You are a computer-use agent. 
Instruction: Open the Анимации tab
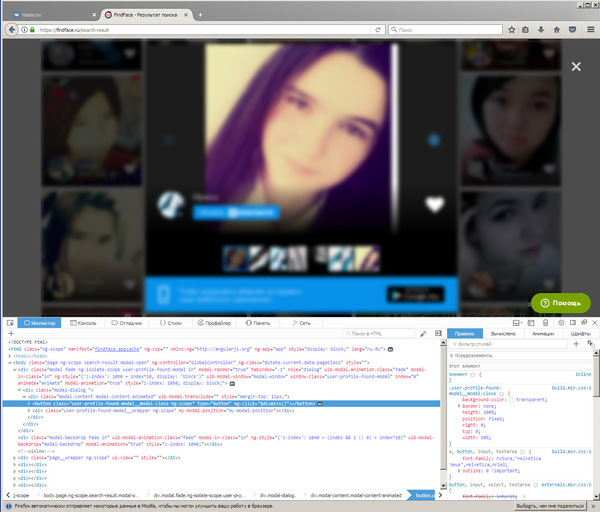[x=543, y=334]
